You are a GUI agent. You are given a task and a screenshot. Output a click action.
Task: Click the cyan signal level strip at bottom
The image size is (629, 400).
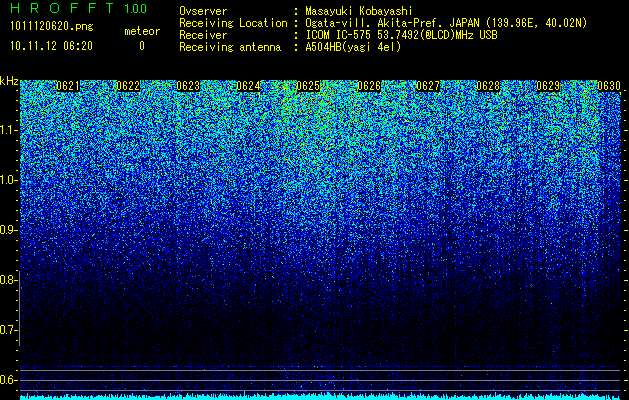320,397
